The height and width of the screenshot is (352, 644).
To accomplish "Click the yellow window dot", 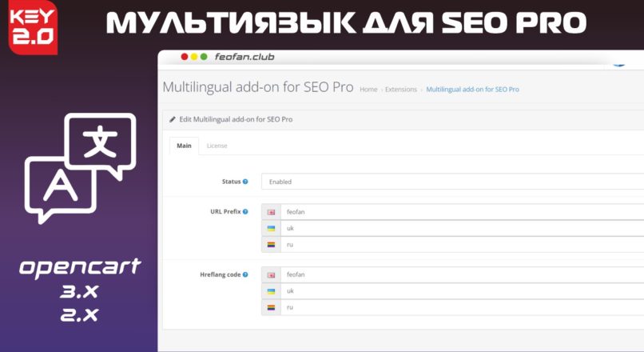I will tap(194, 57).
